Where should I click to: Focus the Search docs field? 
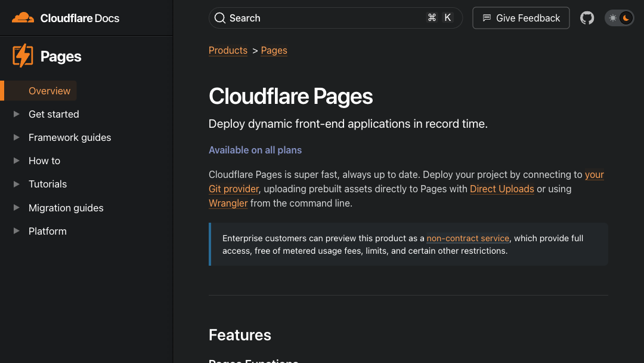pyautogui.click(x=336, y=18)
